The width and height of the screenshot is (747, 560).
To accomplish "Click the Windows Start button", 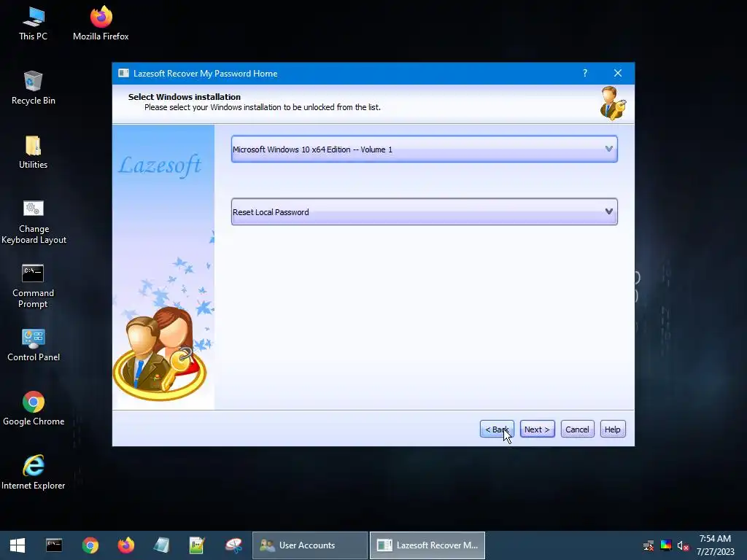I will (x=18, y=545).
